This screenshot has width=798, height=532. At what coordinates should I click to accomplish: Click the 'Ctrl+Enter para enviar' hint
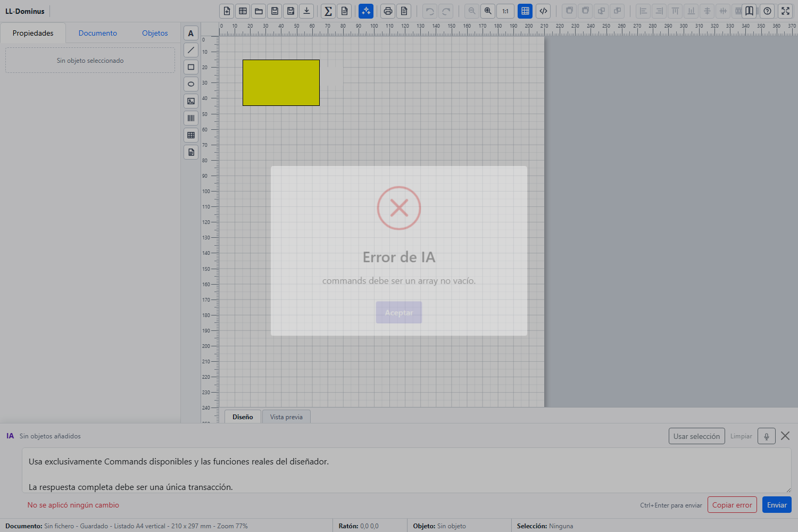click(671, 505)
